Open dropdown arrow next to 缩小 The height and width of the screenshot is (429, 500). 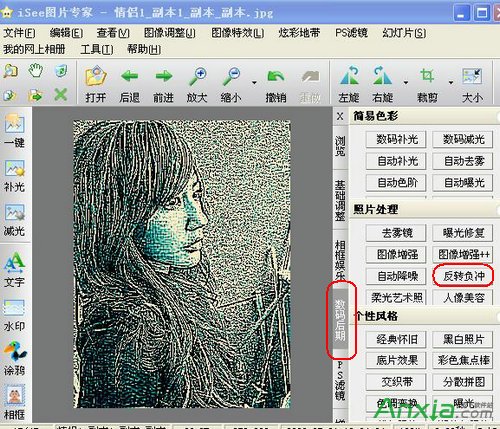pos(254,82)
